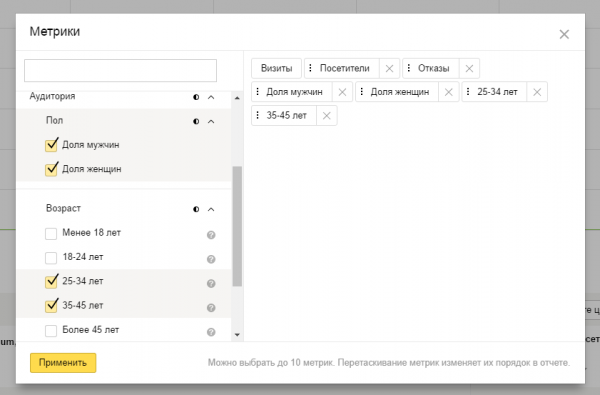Click the Доля женщин chip label

click(399, 92)
